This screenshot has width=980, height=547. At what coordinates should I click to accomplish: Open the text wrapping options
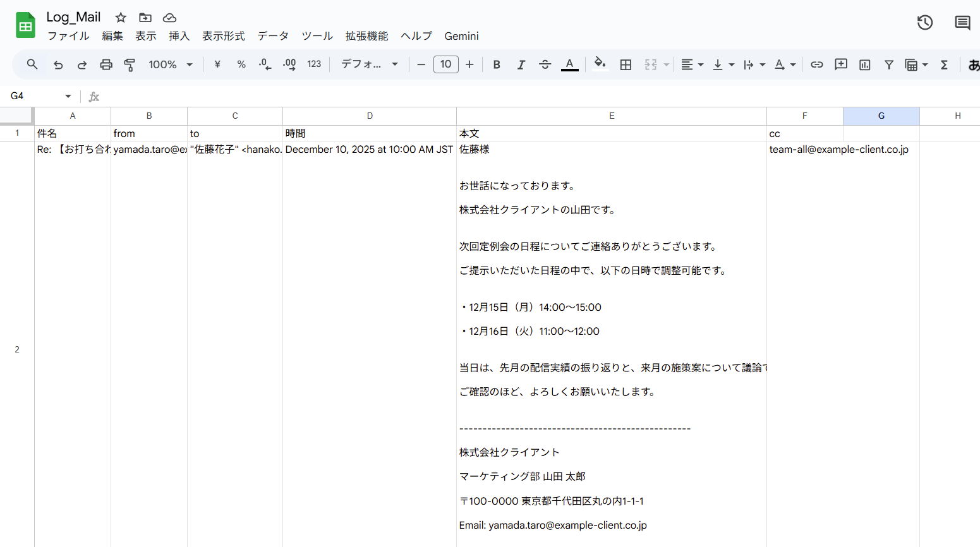(754, 64)
